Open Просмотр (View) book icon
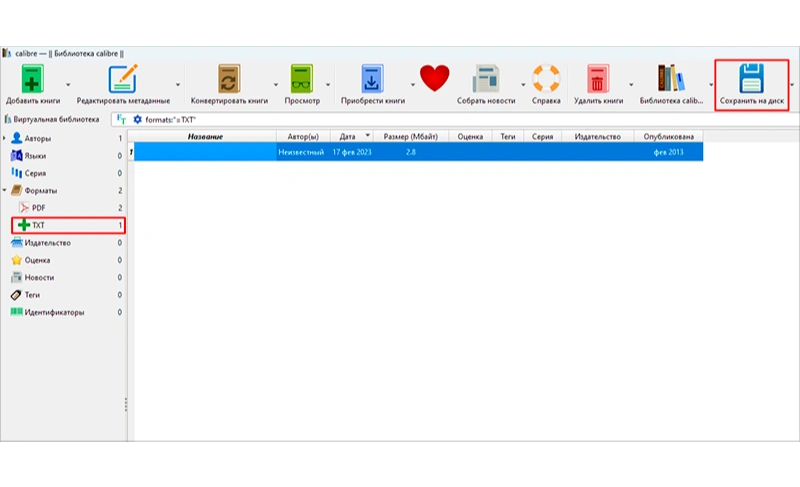This screenshot has height=487, width=800. pos(302,79)
